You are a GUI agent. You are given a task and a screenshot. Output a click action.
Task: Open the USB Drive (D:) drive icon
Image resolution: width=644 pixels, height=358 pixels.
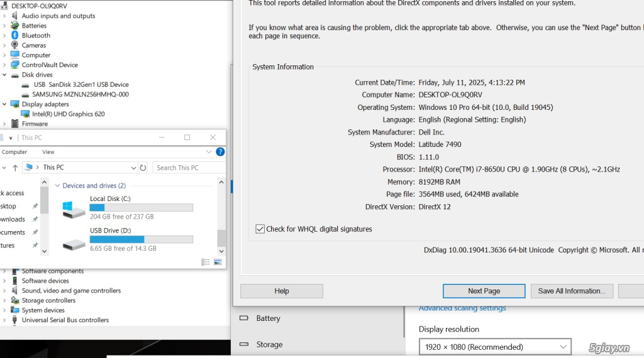74,245
